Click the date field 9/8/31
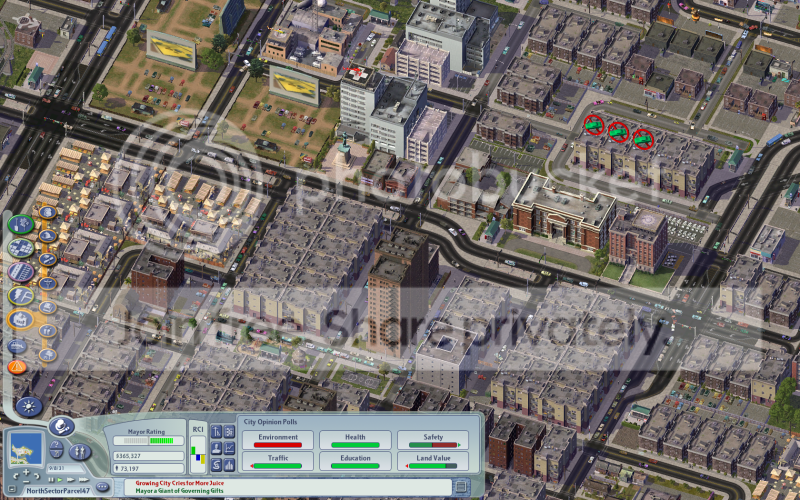This screenshot has height=500, width=800. pyautogui.click(x=66, y=468)
